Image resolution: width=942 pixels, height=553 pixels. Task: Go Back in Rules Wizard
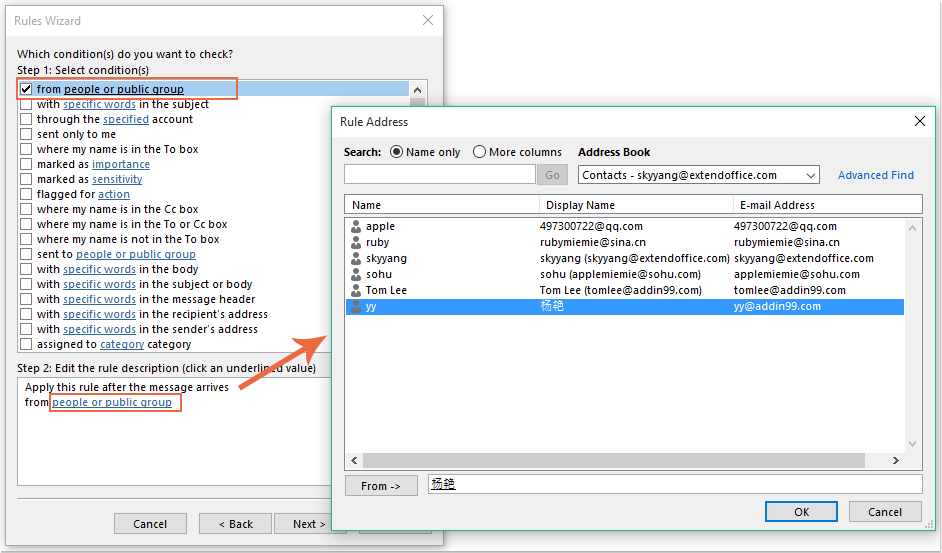(x=235, y=524)
